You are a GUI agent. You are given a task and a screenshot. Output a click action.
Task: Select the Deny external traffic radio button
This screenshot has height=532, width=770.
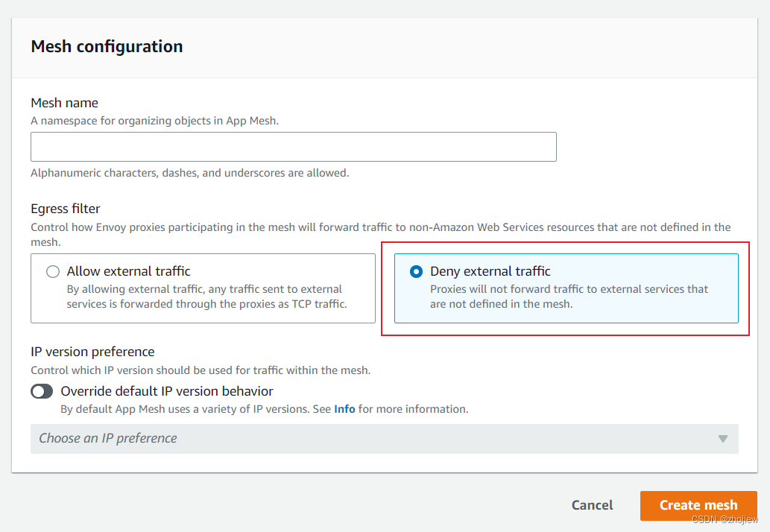(416, 271)
